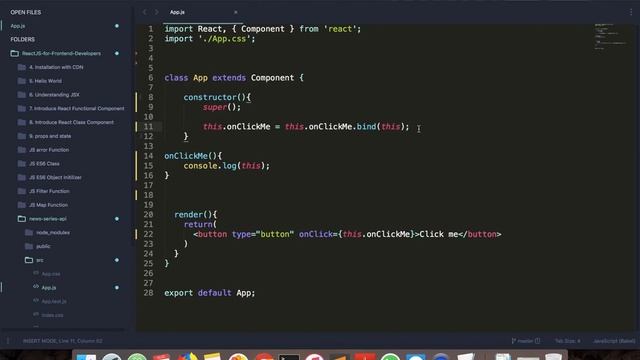This screenshot has width=640, height=360.
Task: Open the '9. props and state' folder icon
Action: click(x=22, y=136)
